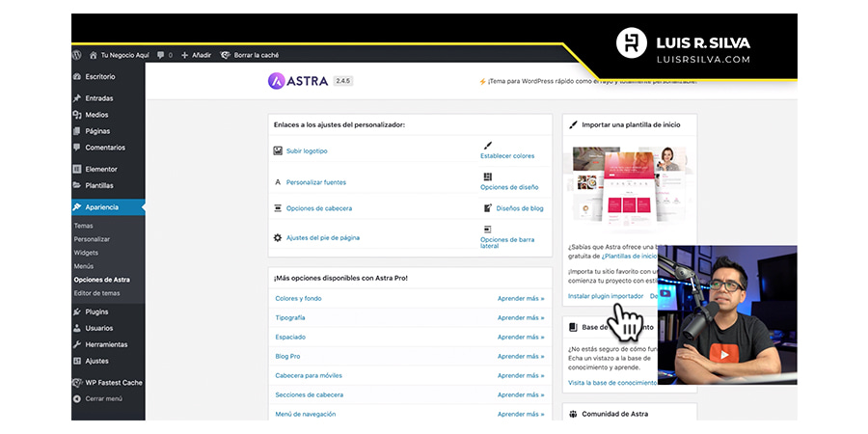The height and width of the screenshot is (434, 868).
Task: Click the WP Fastest Cache sidebar icon
Action: (x=77, y=383)
